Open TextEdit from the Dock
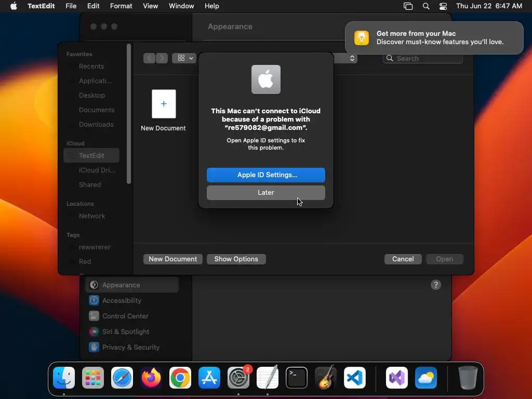 [x=268, y=377]
